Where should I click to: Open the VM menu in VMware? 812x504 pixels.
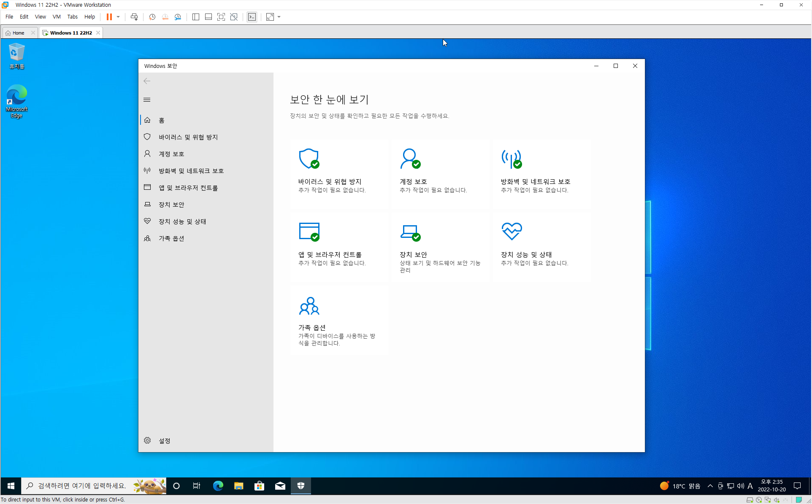pyautogui.click(x=57, y=17)
